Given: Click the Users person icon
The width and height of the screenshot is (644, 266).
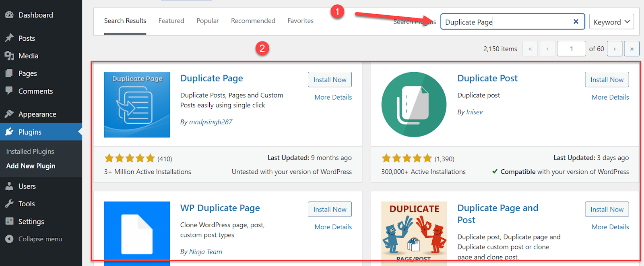Looking at the screenshot, I should (x=9, y=186).
